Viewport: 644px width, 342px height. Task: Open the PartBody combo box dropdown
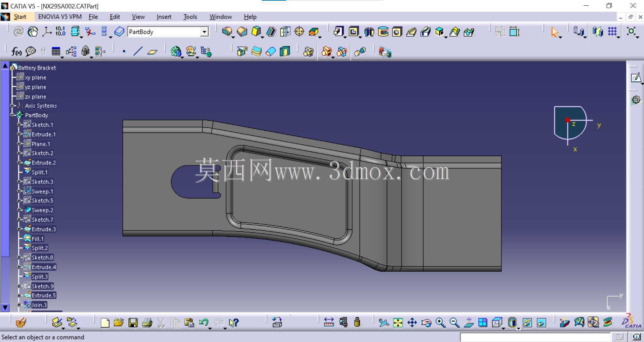[204, 32]
